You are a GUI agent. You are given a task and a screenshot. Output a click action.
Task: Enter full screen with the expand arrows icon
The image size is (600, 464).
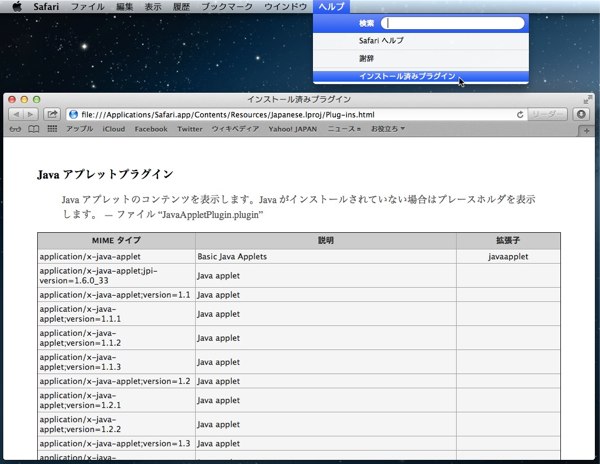[588, 100]
